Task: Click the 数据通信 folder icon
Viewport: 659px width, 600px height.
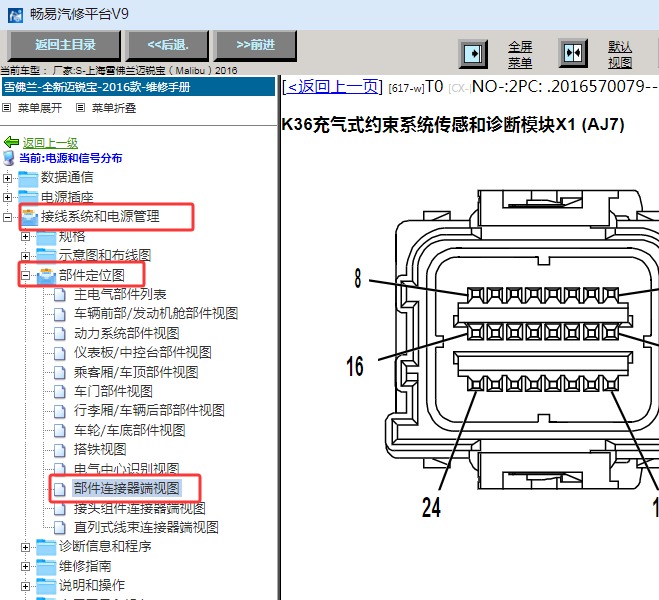Action: [x=28, y=178]
